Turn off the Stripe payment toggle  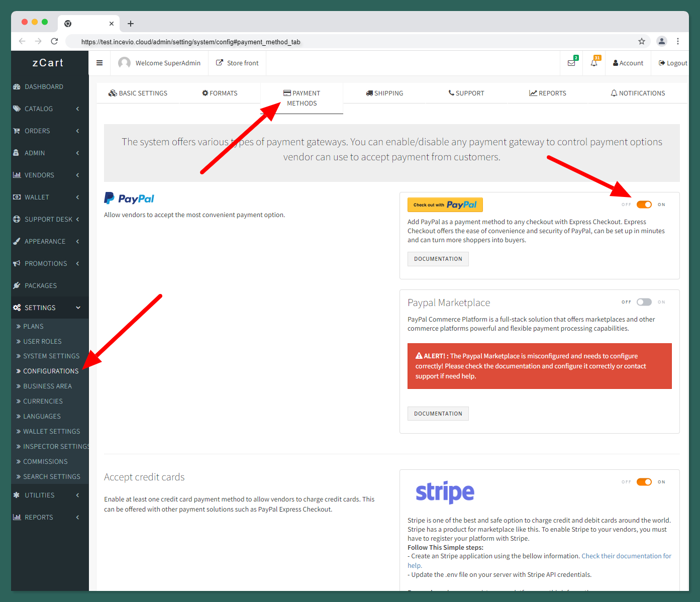644,482
